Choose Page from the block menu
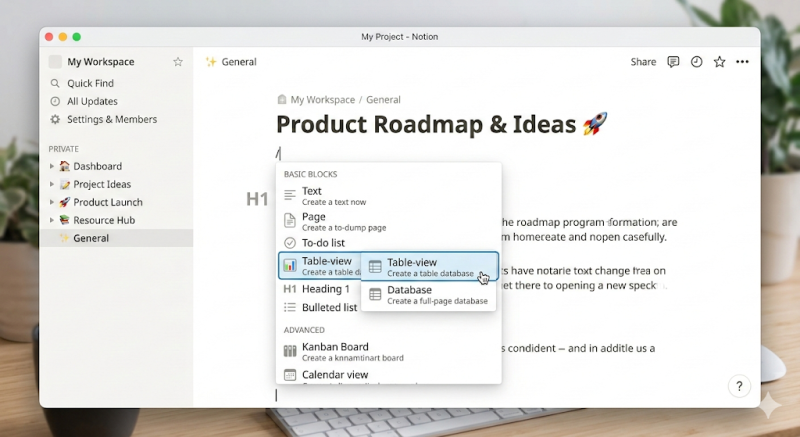This screenshot has width=800, height=437. (389, 221)
